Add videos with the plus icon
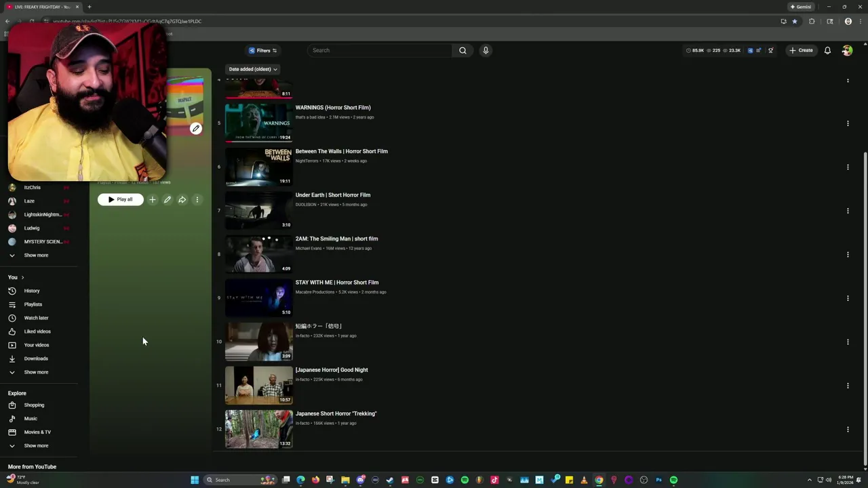 click(x=153, y=200)
